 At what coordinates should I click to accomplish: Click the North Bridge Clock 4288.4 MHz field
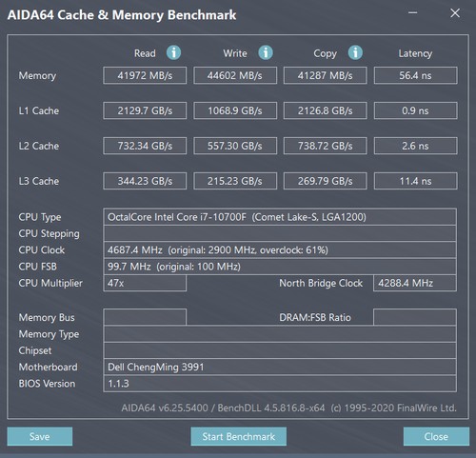pyautogui.click(x=415, y=283)
